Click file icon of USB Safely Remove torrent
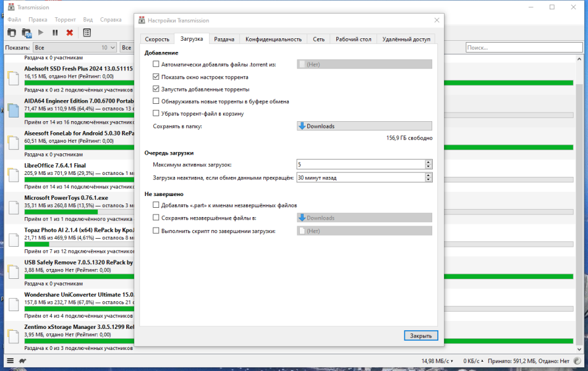This screenshot has height=371, width=588. 14,271
